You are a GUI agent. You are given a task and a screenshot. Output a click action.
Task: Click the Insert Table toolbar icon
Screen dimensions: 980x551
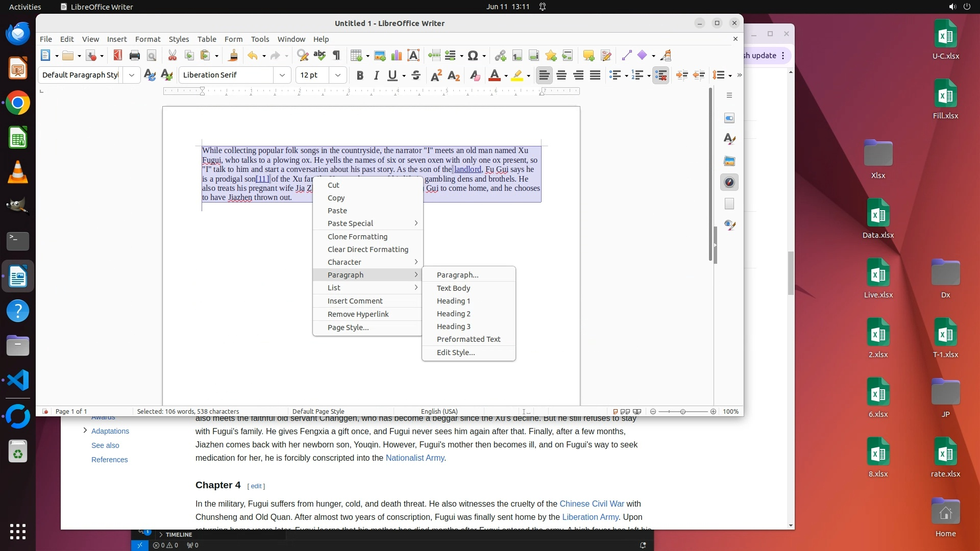357,56
